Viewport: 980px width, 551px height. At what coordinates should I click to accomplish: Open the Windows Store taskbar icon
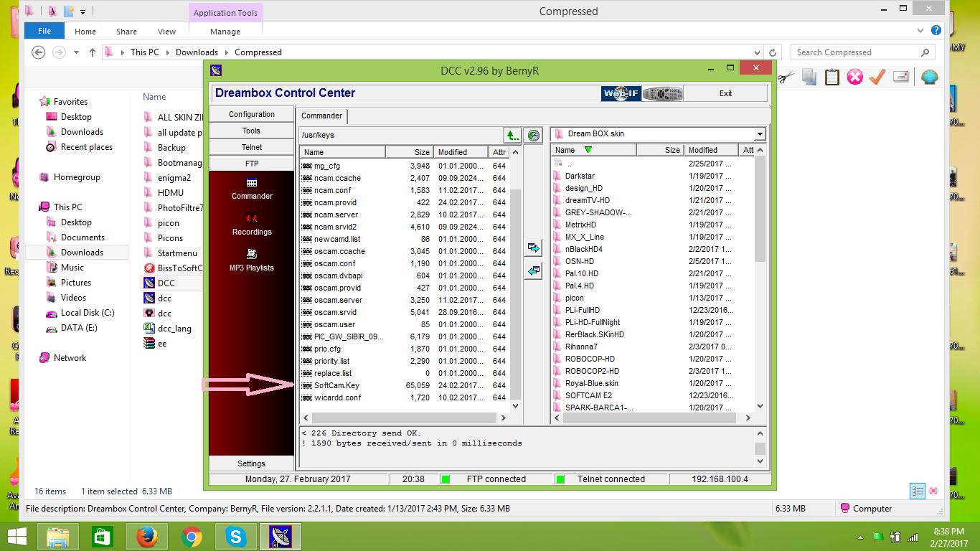[x=102, y=536]
